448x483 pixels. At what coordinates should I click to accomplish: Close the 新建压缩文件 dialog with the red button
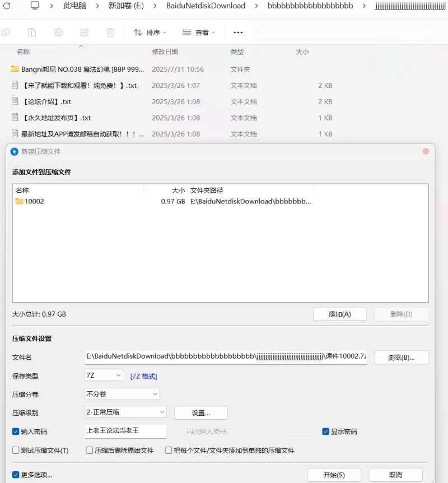pos(426,151)
